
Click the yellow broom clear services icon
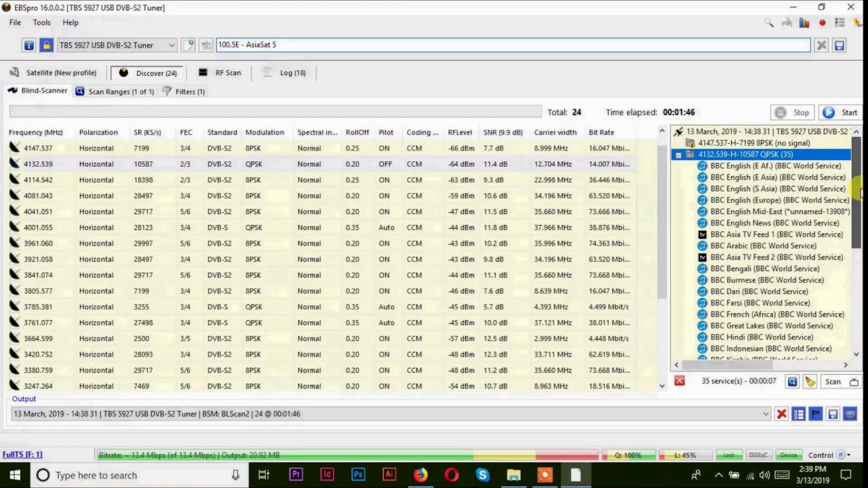[810, 382]
